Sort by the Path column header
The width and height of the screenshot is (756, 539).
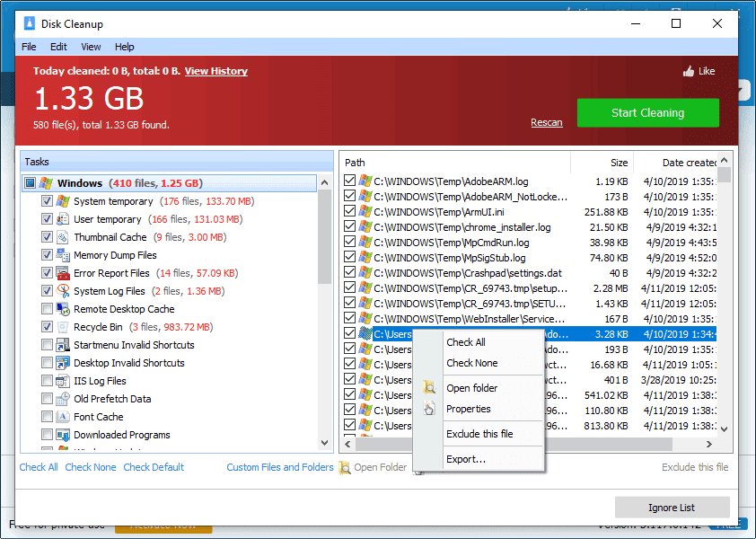[455, 163]
